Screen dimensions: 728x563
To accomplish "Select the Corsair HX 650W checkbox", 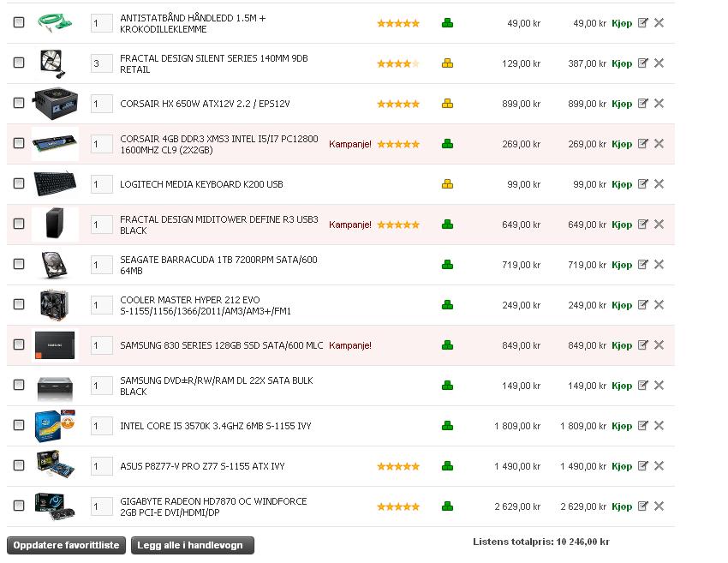I will pos(19,103).
